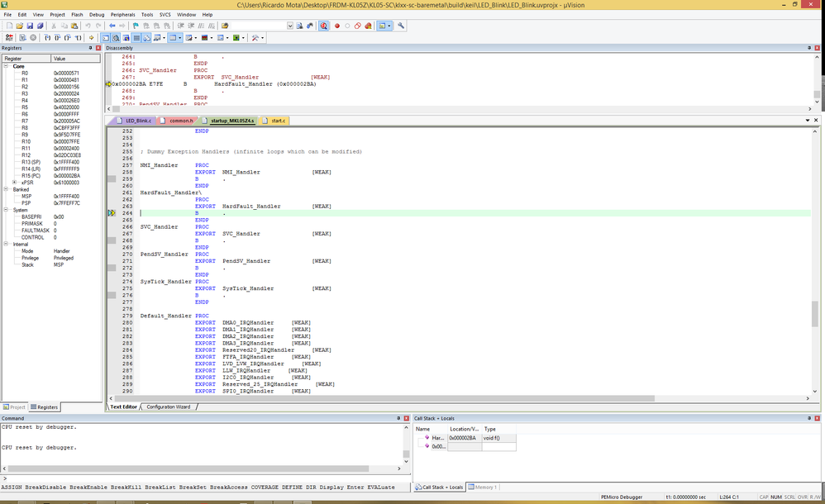
Task: Create a new file with toolbar icon
Action: pos(9,26)
